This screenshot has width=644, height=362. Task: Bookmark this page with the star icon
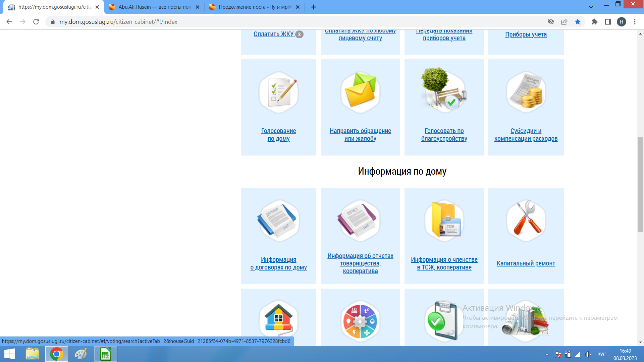click(578, 22)
